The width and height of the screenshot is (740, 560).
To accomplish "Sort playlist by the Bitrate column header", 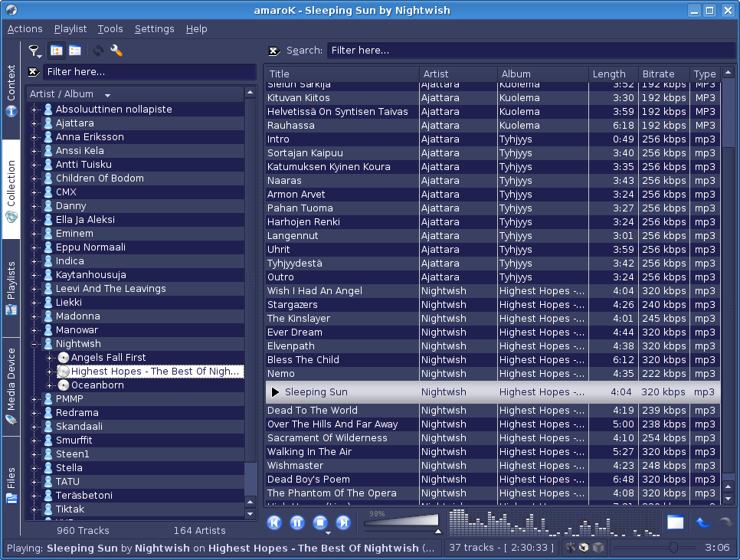I will [x=664, y=74].
